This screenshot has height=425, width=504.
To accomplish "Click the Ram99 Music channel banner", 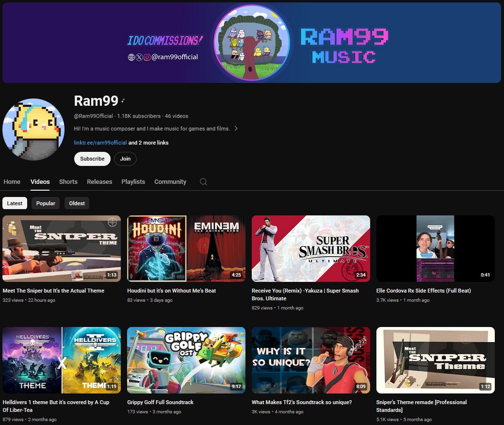I will [252, 42].
